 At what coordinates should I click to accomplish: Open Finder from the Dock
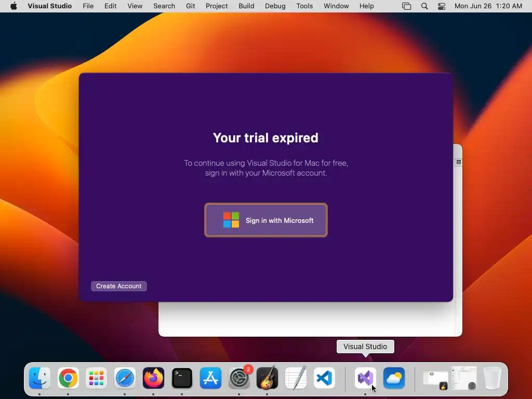point(39,378)
